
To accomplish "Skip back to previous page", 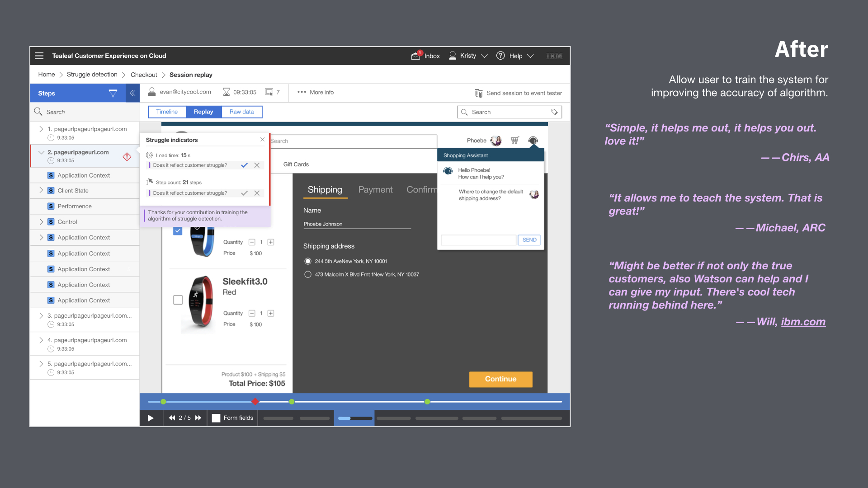I will (x=172, y=418).
